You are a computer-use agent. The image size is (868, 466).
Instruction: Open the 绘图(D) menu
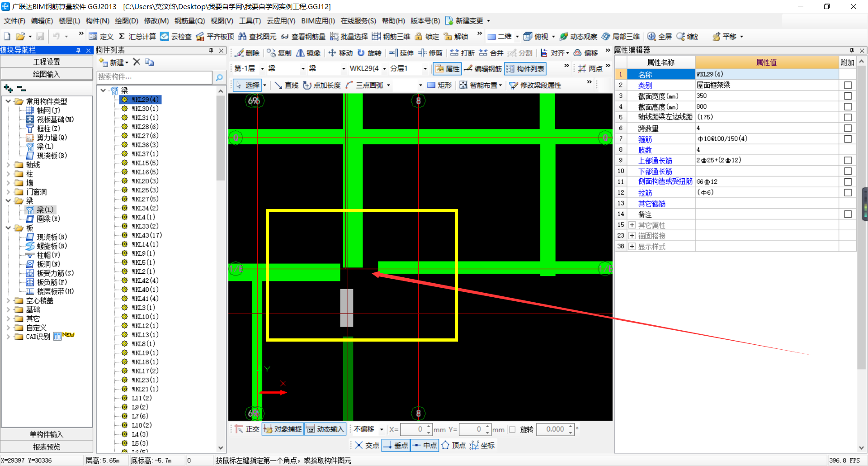[x=127, y=21]
